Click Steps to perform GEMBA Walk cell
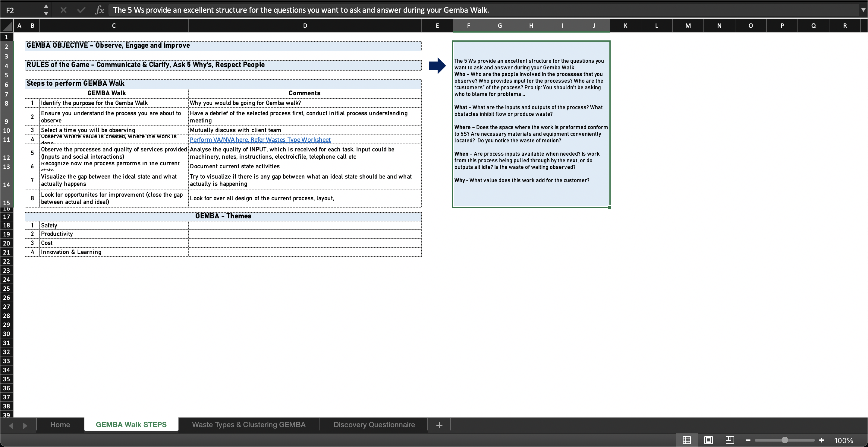Viewport: 868px width, 447px height. tap(223, 84)
